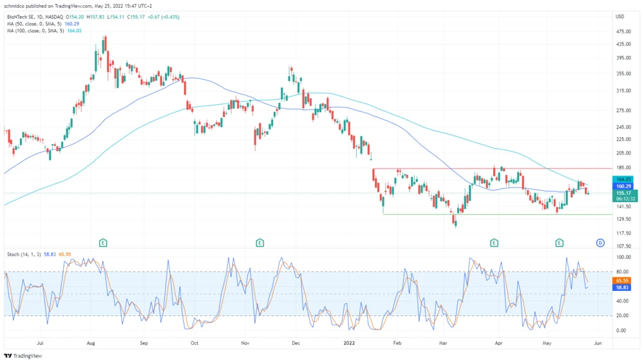Click the TradingView logo at bottom left
Viewport: 644px width, 363px height.
23,356
